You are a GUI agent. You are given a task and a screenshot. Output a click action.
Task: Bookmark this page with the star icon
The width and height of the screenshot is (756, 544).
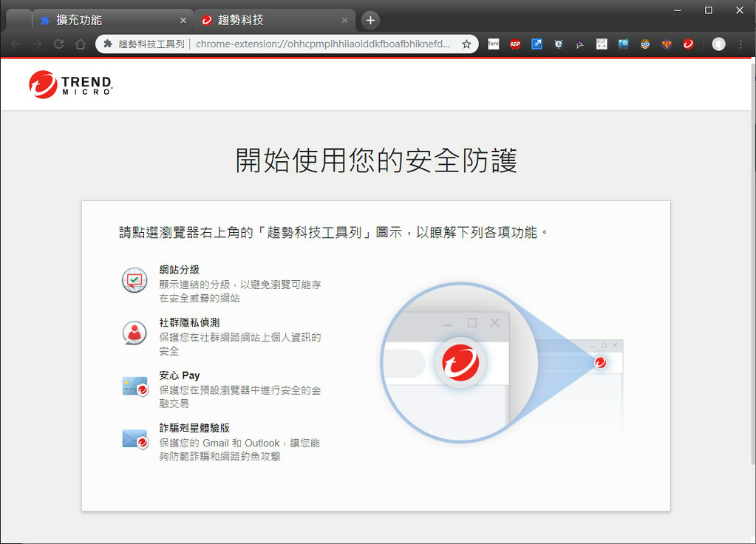click(x=466, y=44)
